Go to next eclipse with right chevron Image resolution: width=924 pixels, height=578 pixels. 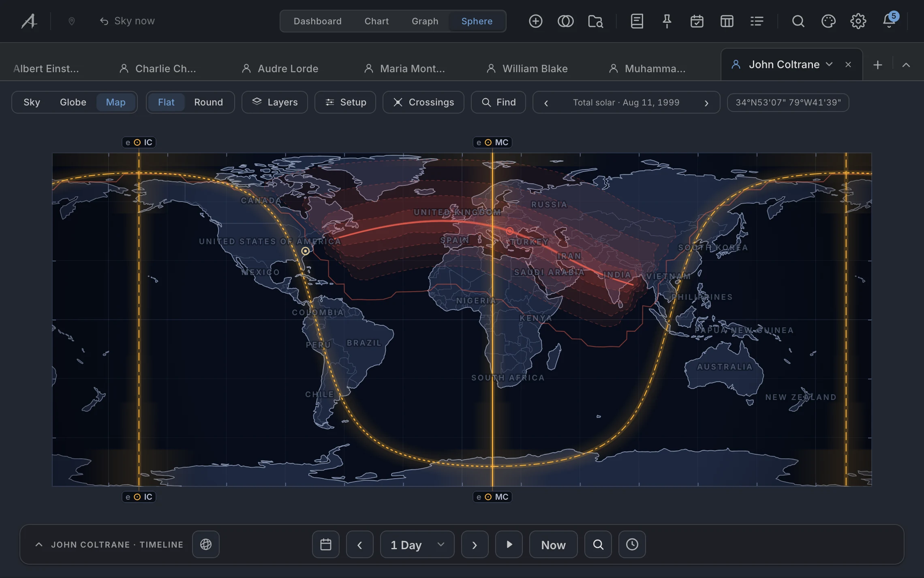(706, 103)
